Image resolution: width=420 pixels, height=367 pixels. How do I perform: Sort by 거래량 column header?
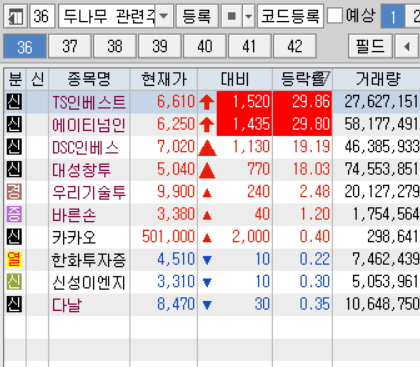tap(376, 79)
